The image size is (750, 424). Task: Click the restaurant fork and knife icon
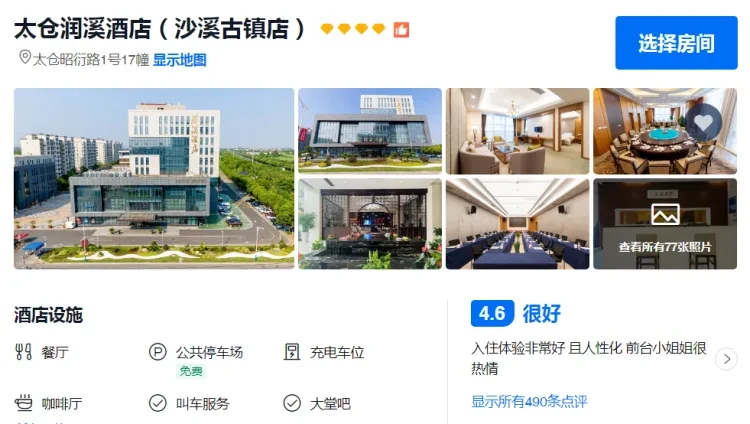(23, 352)
